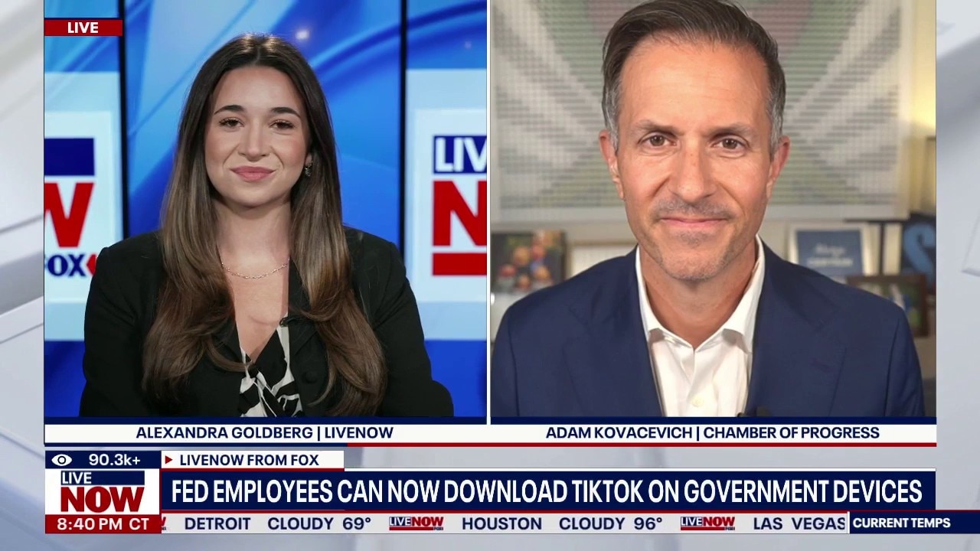Click the LIVE NOW logo above the clock
Viewport: 980px width, 551px height.
coord(103,491)
